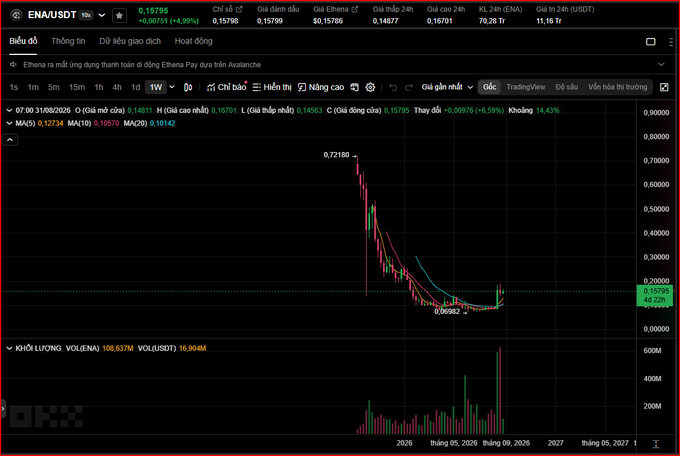Change candlestick chart type icon
This screenshot has height=456, width=680.
click(188, 87)
